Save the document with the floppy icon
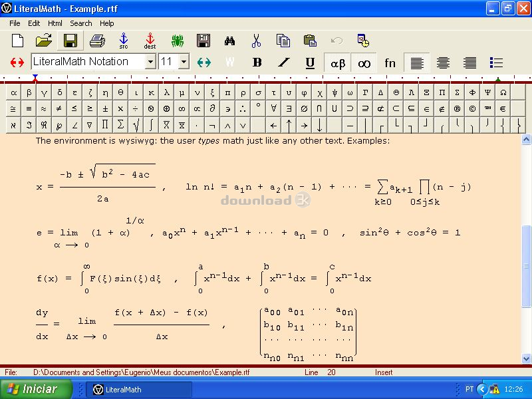The width and height of the screenshot is (532, 399). pos(70,41)
